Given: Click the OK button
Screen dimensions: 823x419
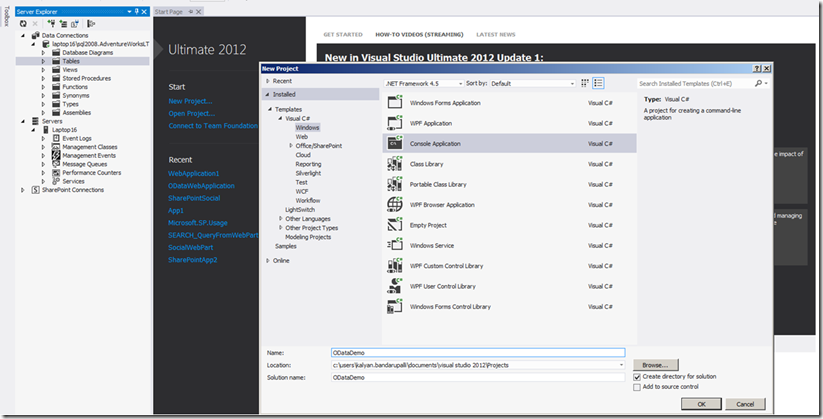Looking at the screenshot, I should click(701, 404).
